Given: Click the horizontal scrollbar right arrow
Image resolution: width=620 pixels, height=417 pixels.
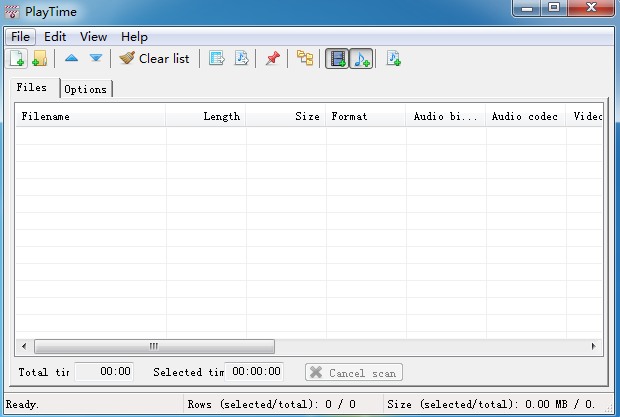Looking at the screenshot, I should (x=594, y=346).
